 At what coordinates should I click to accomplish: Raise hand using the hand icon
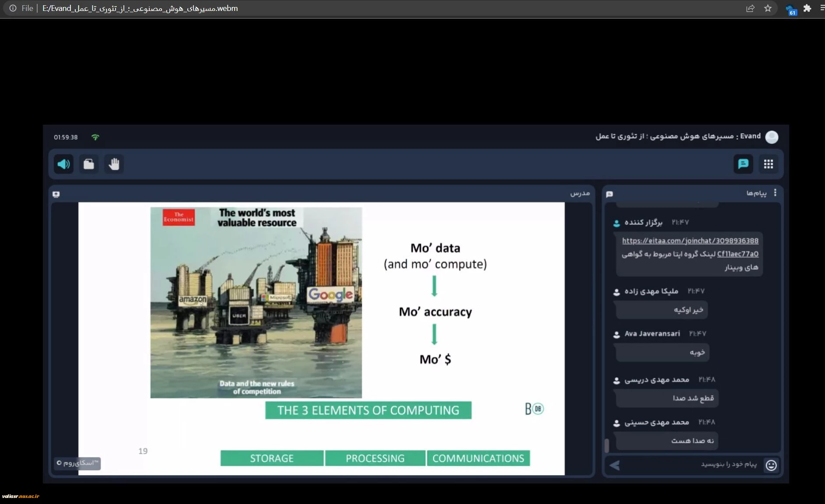coord(114,164)
